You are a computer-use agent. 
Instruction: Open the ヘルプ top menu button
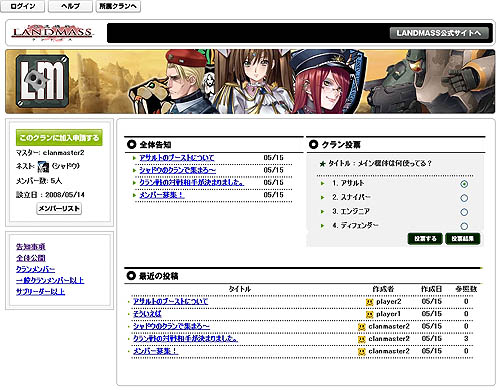point(70,6)
